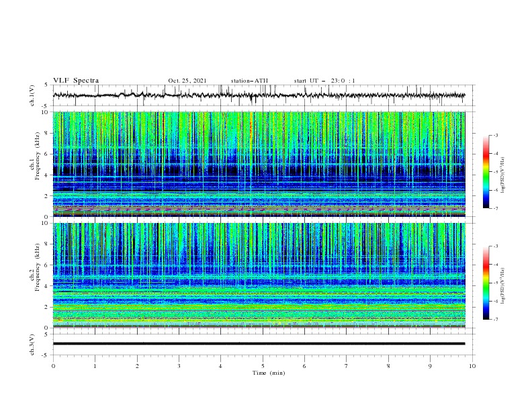Image resolution: width=532 pixels, height=411 pixels.
Task: Click time axis tick label '10'
Action: 472,366
